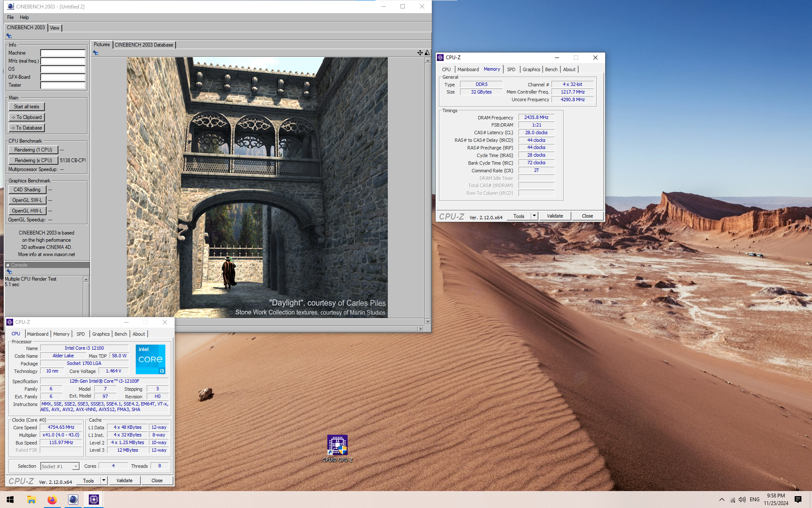The image size is (812, 508).
Task: Click the MHz (real freq.) input field
Action: (63, 61)
